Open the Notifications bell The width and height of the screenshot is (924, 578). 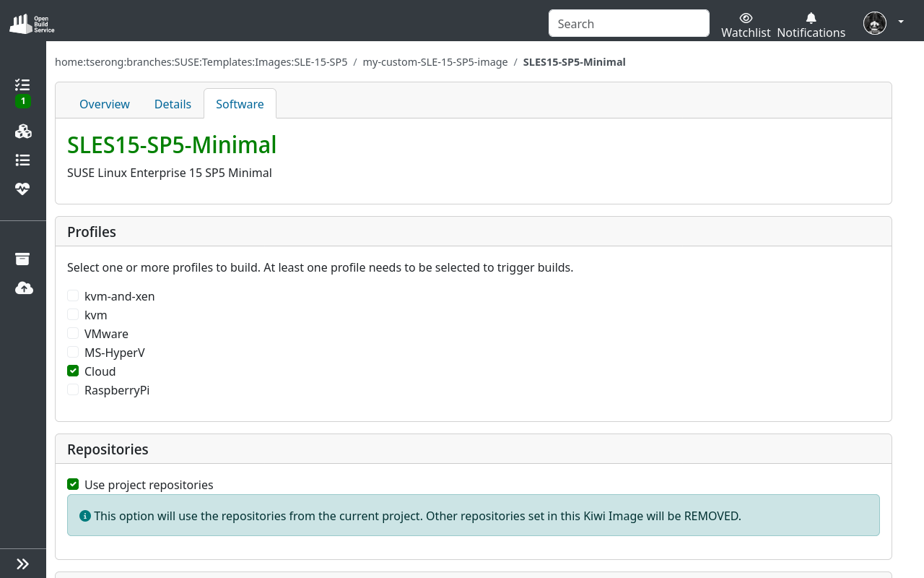point(810,17)
